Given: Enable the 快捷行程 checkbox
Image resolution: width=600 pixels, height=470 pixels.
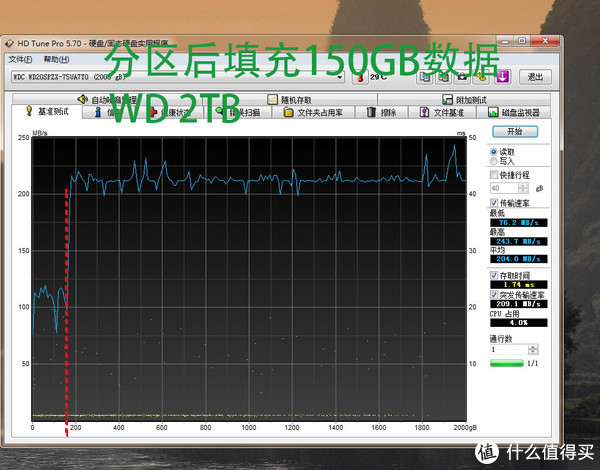Looking at the screenshot, I should (494, 175).
